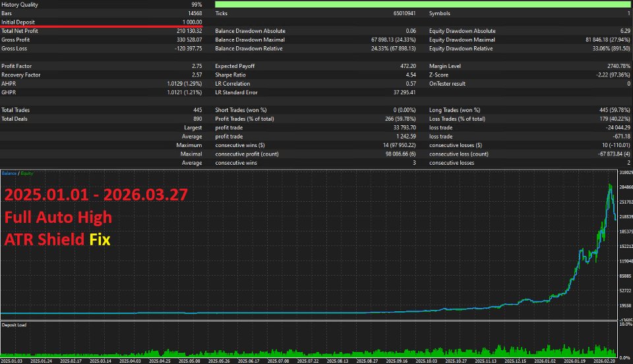Image resolution: width=633 pixels, height=364 pixels.
Task: Click the AHPR value 1.0129 (1.29%)
Action: point(185,84)
